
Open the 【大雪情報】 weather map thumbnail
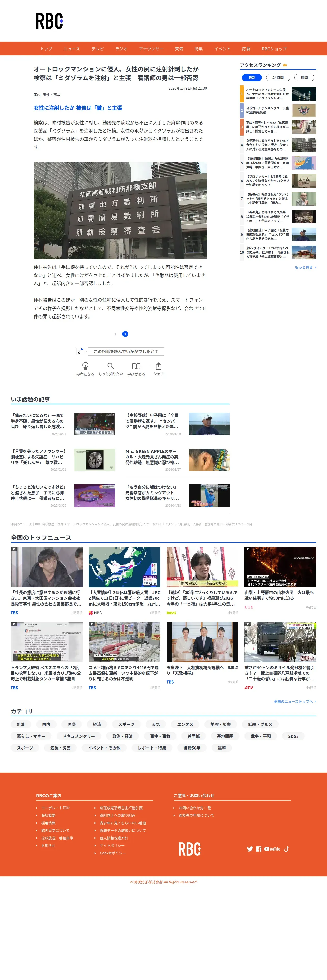click(125, 567)
